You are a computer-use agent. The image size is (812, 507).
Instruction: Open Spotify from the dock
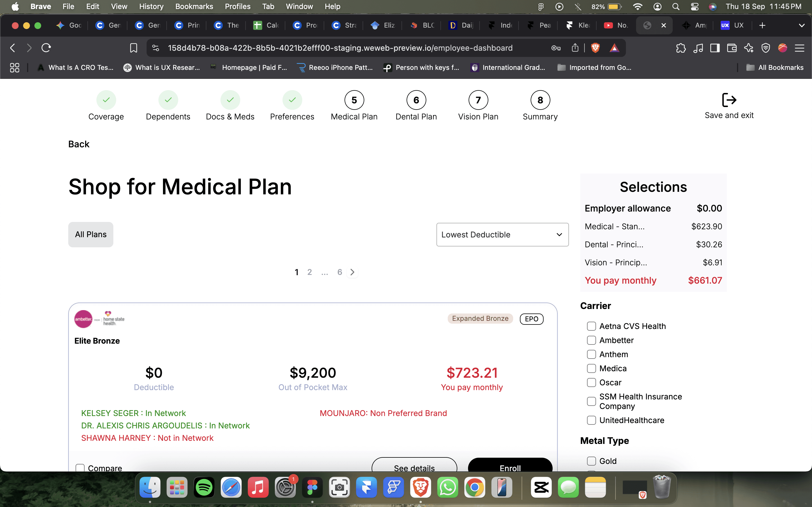(x=204, y=487)
